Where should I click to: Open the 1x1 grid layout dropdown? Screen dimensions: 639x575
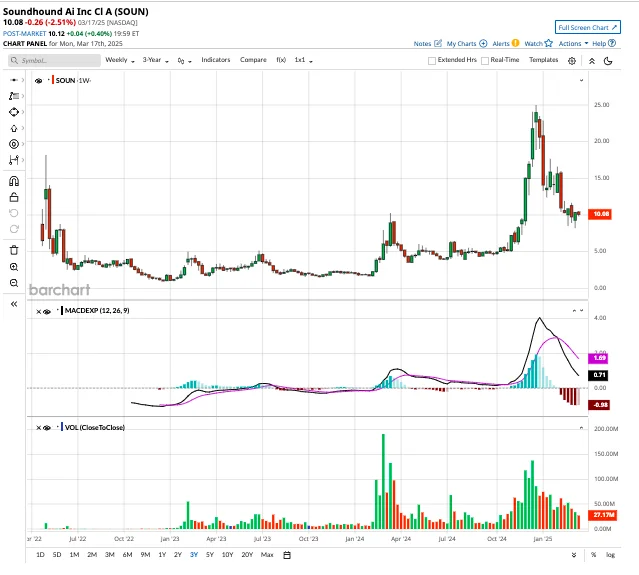tap(304, 60)
